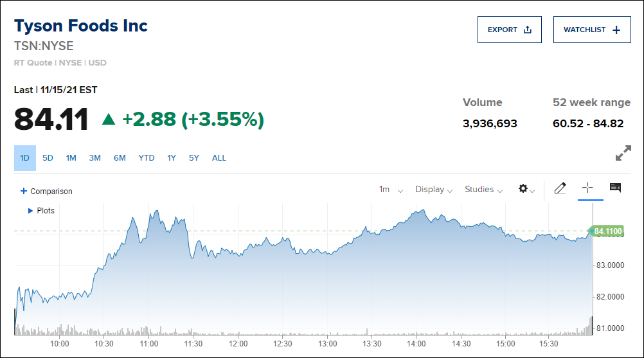
Task: Switch to the 1Y range
Action: [172, 158]
